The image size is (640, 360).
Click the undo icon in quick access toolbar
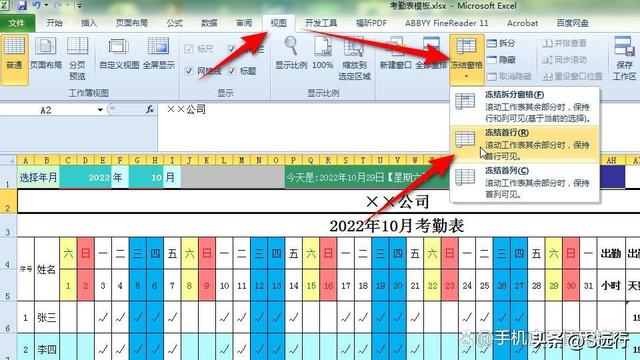coord(36,6)
